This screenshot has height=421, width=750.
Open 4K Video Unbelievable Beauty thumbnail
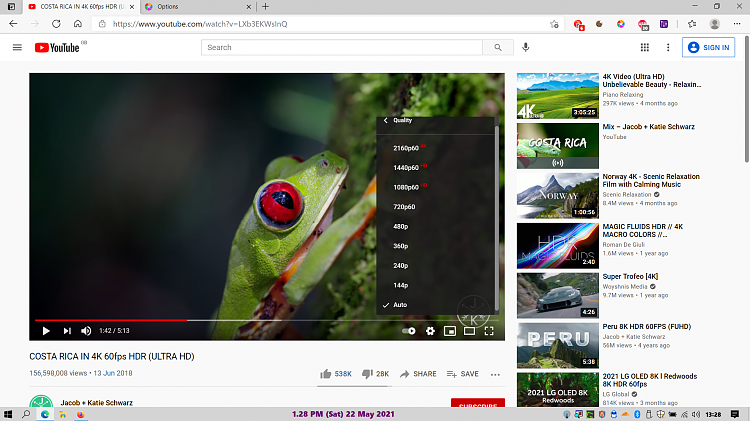click(558, 96)
